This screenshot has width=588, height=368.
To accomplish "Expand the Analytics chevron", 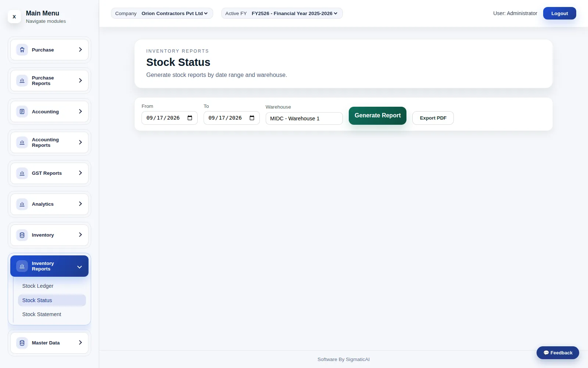I will point(80,204).
